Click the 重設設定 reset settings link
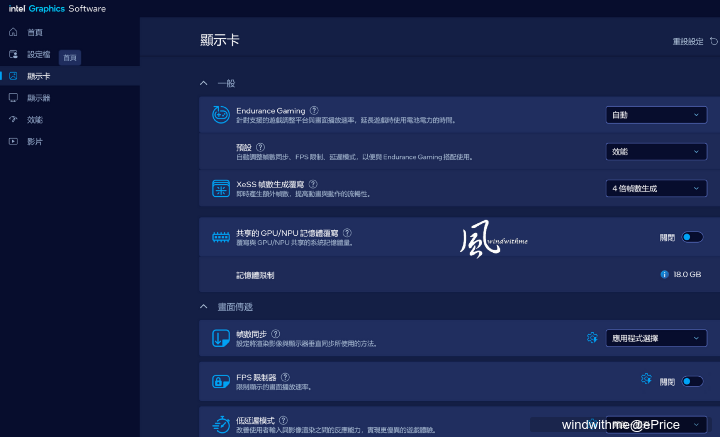 click(x=688, y=41)
